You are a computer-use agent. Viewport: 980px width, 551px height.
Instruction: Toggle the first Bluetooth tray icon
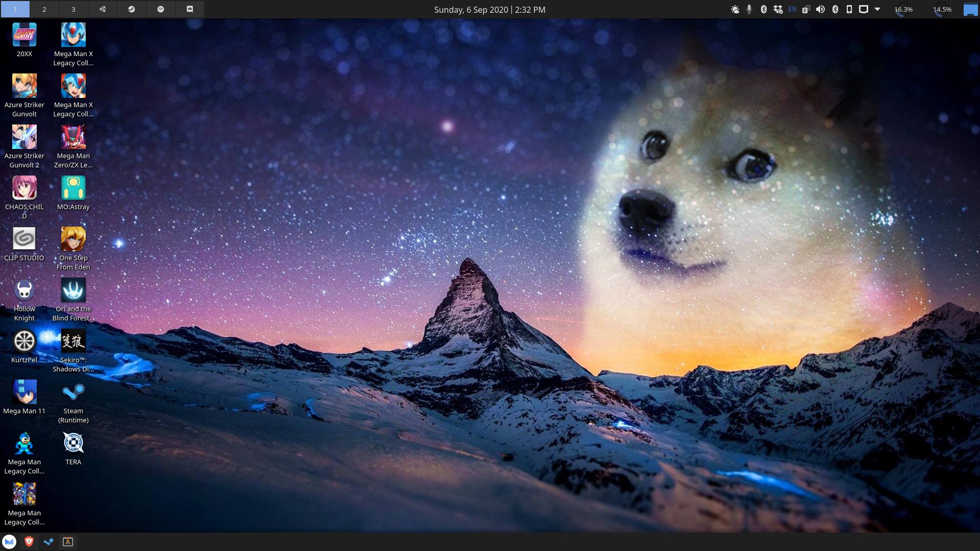(x=764, y=9)
